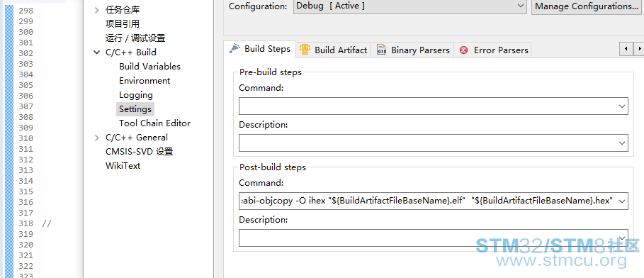The height and width of the screenshot is (278, 644).
Task: Open the Configuration dropdown
Action: [x=409, y=6]
